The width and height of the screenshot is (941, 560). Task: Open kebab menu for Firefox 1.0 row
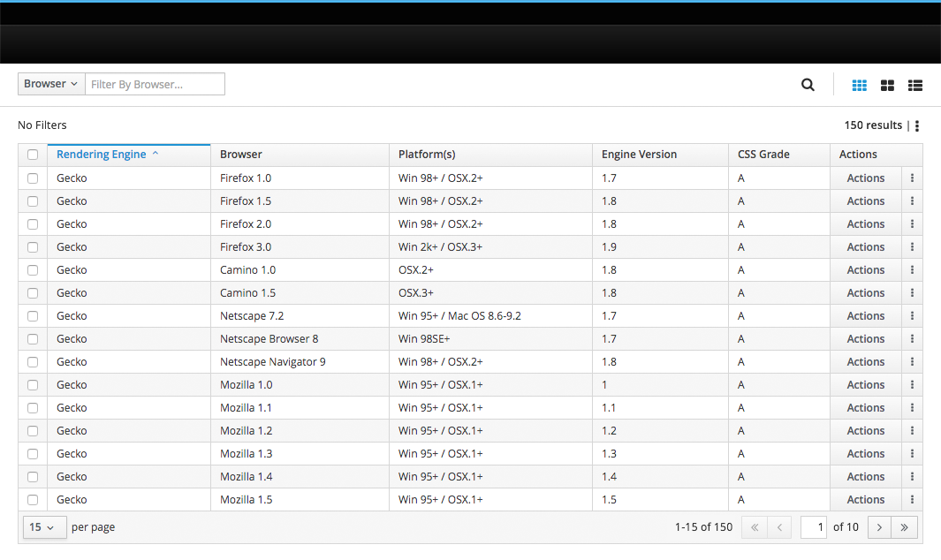(x=912, y=178)
